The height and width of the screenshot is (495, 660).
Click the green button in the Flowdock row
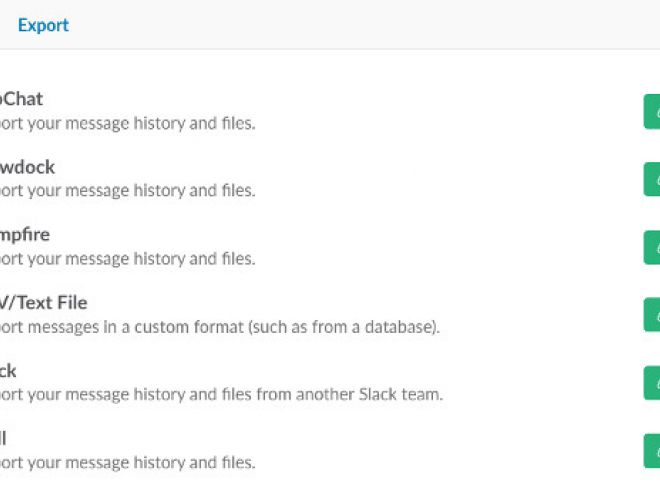(x=652, y=179)
